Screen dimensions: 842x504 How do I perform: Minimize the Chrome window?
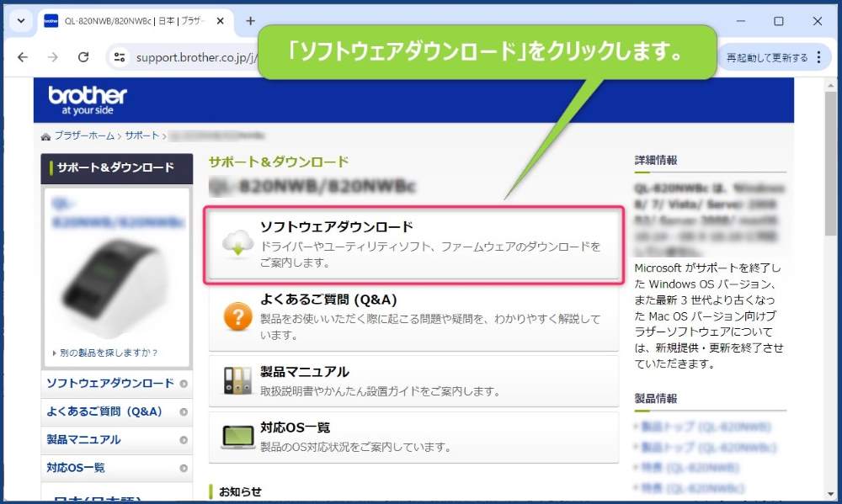[740, 21]
